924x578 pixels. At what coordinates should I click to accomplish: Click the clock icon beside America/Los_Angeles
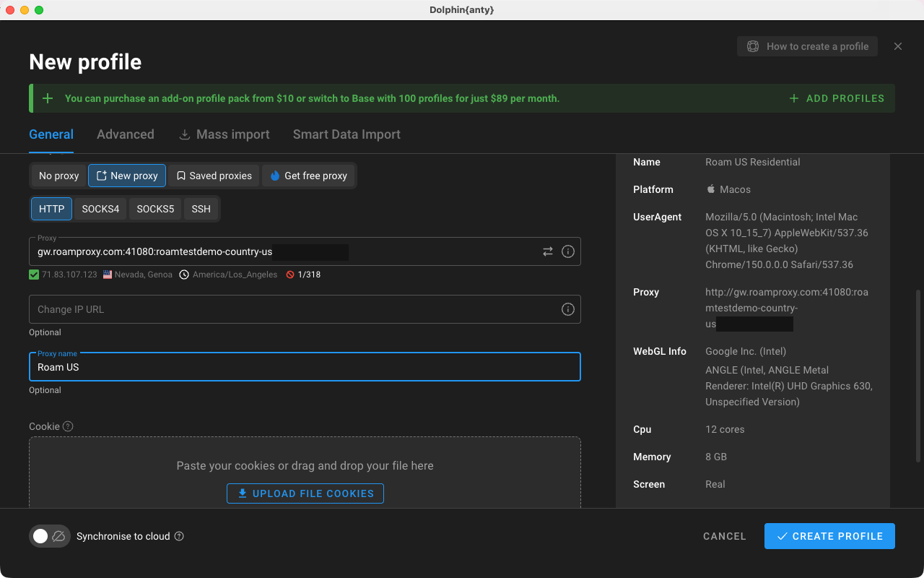tap(184, 275)
